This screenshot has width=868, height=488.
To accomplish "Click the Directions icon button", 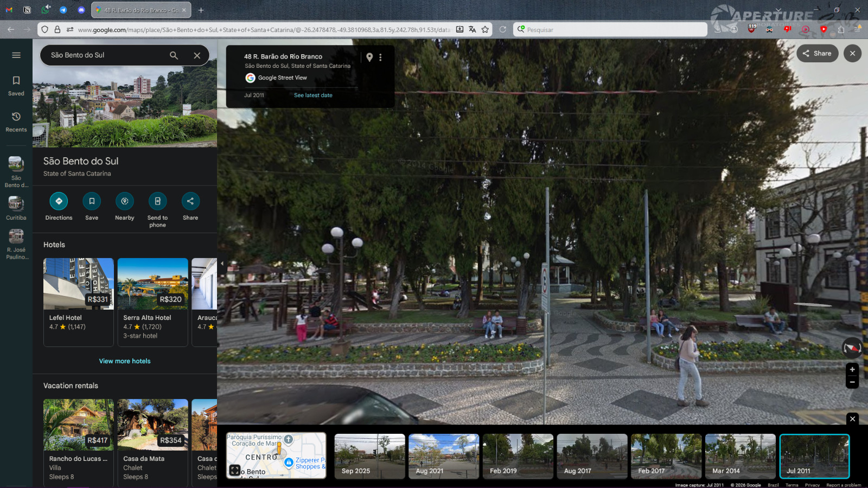I will (x=59, y=201).
